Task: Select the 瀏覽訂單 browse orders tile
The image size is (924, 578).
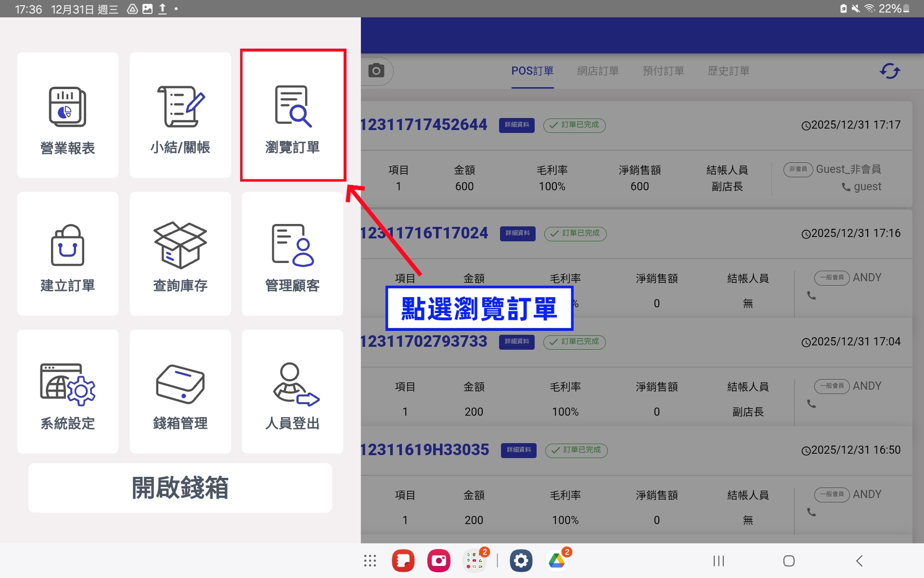Action: click(x=293, y=115)
